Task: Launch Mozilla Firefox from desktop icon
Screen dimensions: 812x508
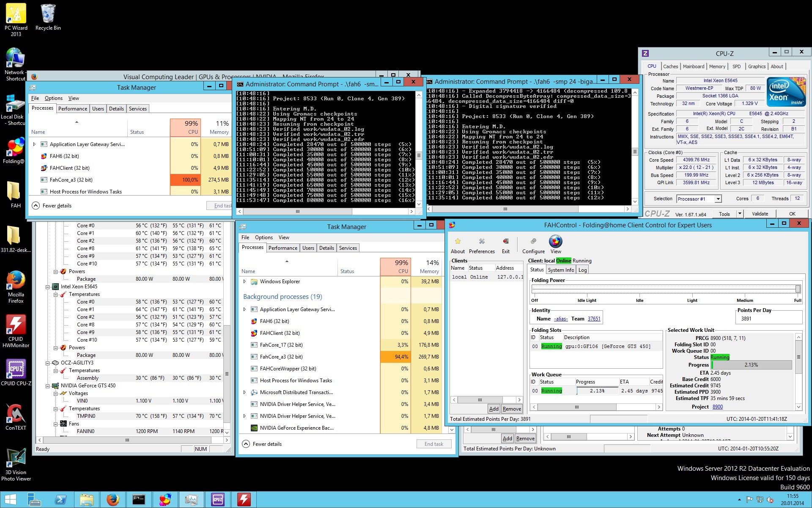Action: 16,286
